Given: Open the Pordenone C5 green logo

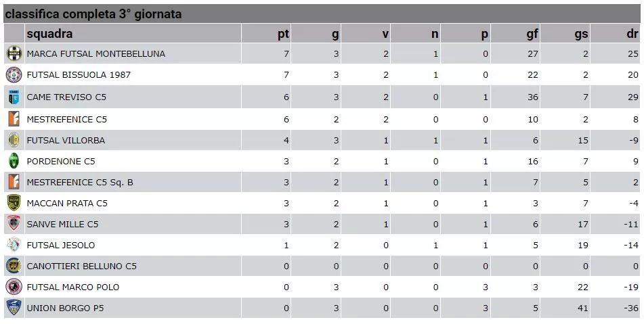Looking at the screenshot, I should point(14,161).
